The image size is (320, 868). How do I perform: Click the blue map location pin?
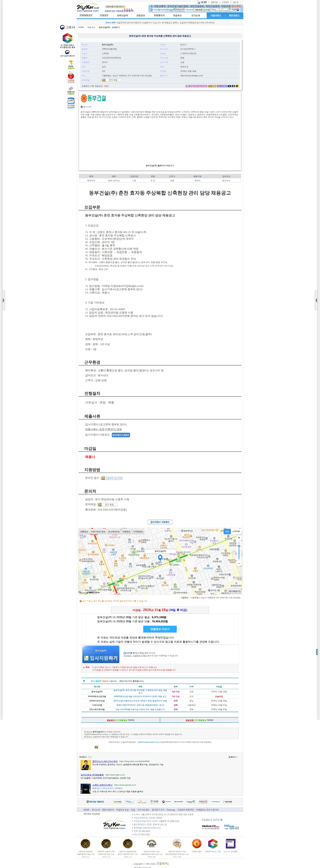point(160,558)
